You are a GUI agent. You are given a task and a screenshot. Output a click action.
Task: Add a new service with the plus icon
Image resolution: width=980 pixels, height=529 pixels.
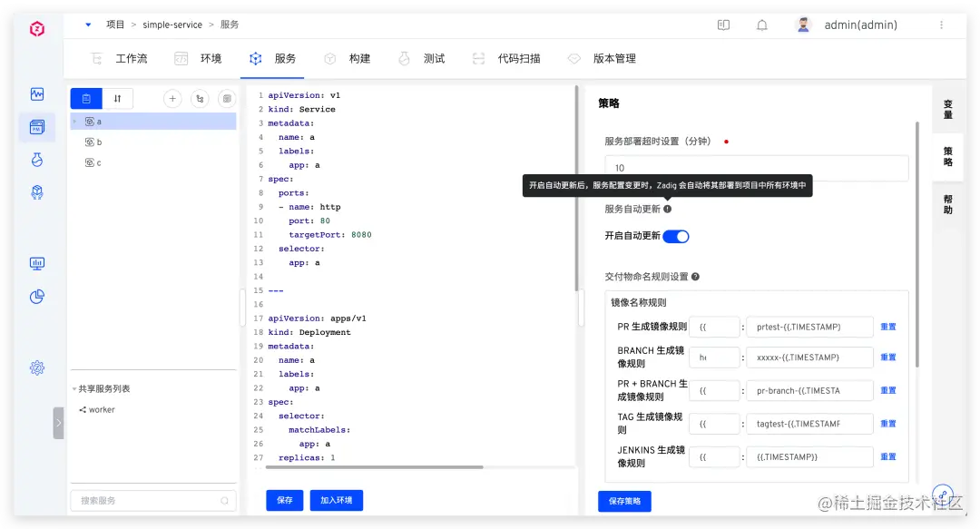(172, 98)
